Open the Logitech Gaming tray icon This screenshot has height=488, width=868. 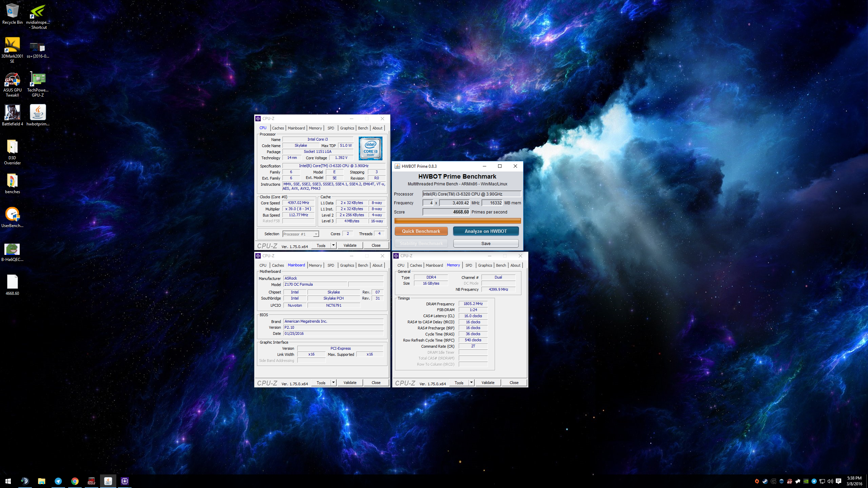point(773,481)
